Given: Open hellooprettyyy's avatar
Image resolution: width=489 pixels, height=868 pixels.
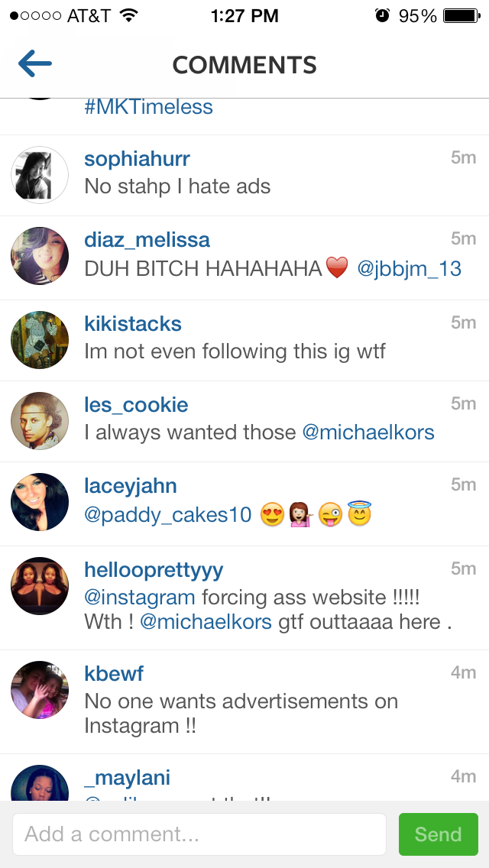Looking at the screenshot, I should pos(40,586).
